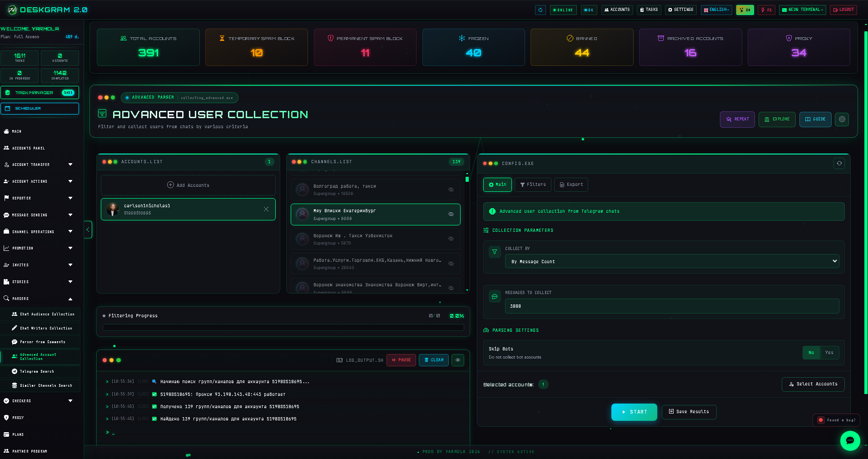
Task: Open Accounts from the top menu
Action: tap(617, 10)
